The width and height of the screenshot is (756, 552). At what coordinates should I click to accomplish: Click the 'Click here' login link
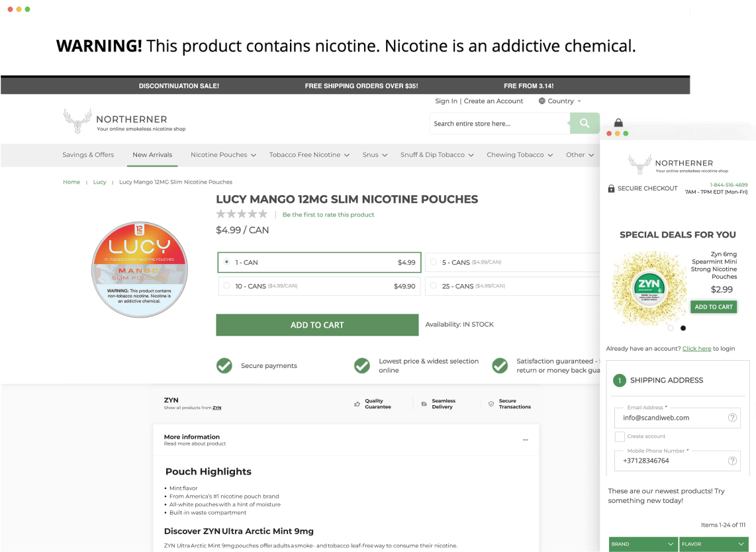(696, 349)
